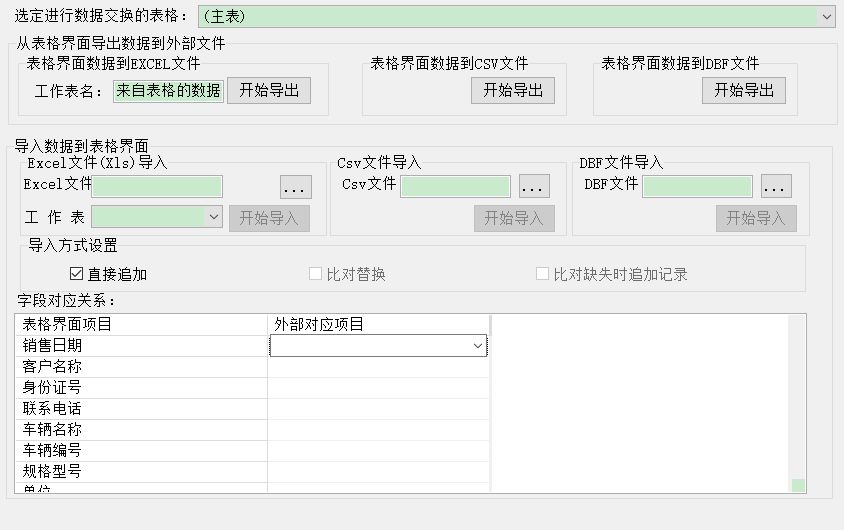Select the 规格型号 row

(142, 472)
